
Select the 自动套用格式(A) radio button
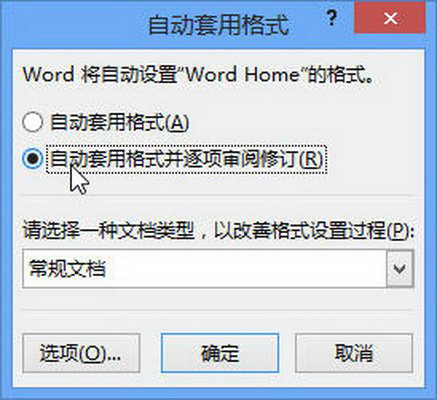tap(32, 122)
